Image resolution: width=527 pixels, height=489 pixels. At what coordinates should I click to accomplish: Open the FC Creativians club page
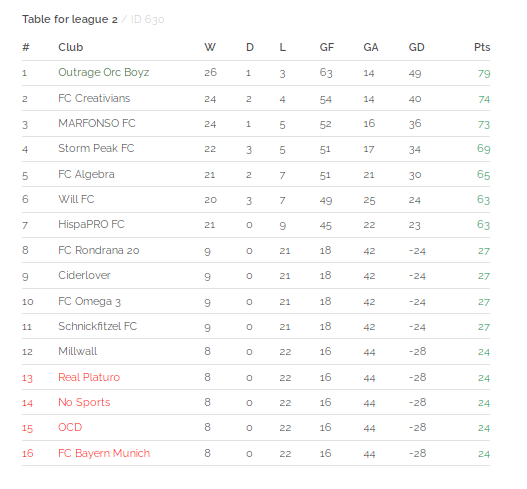click(94, 98)
